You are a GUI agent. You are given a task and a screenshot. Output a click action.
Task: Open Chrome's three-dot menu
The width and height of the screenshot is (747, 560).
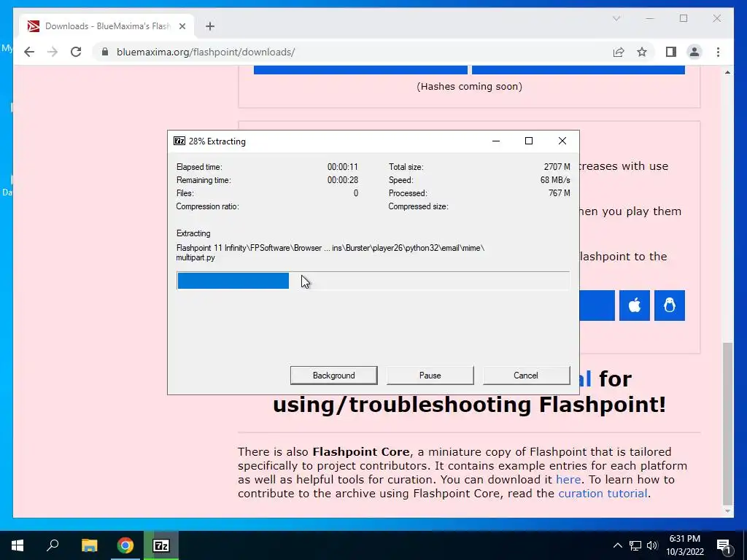click(718, 52)
